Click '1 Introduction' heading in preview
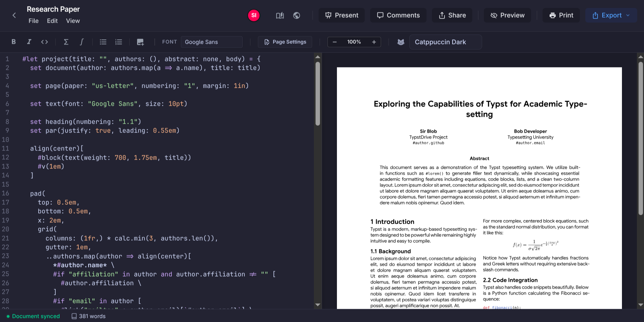This screenshot has height=322, width=644. pyautogui.click(x=392, y=222)
